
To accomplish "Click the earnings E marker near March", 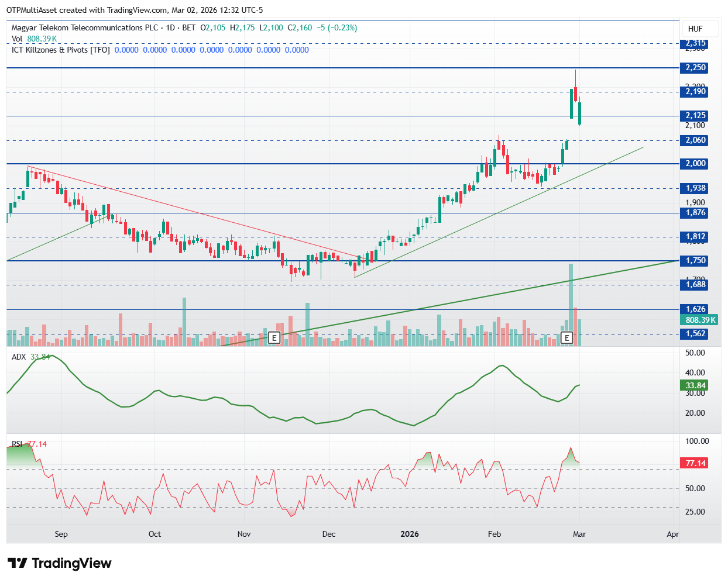I will click(566, 337).
